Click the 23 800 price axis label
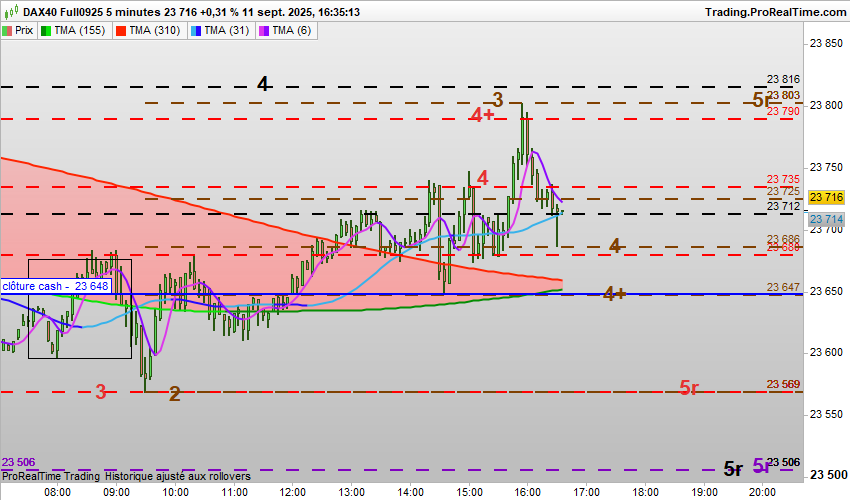The width and height of the screenshot is (850, 500). 827,105
